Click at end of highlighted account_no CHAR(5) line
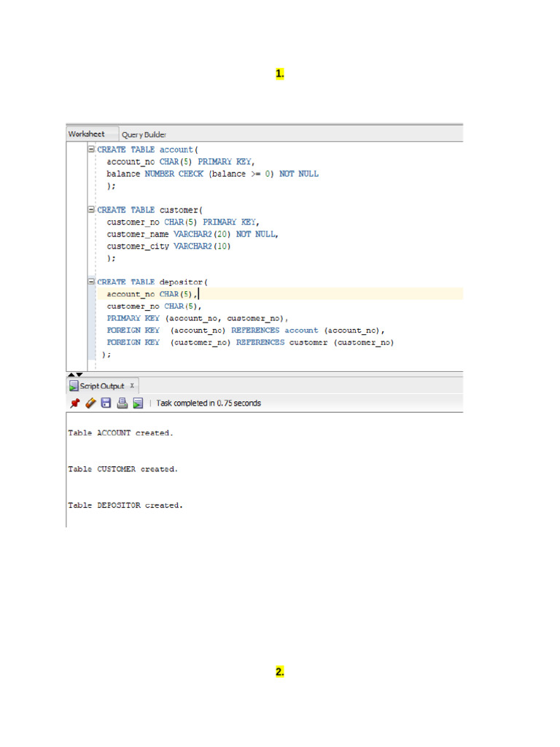This screenshot has height=747, width=560. point(198,294)
